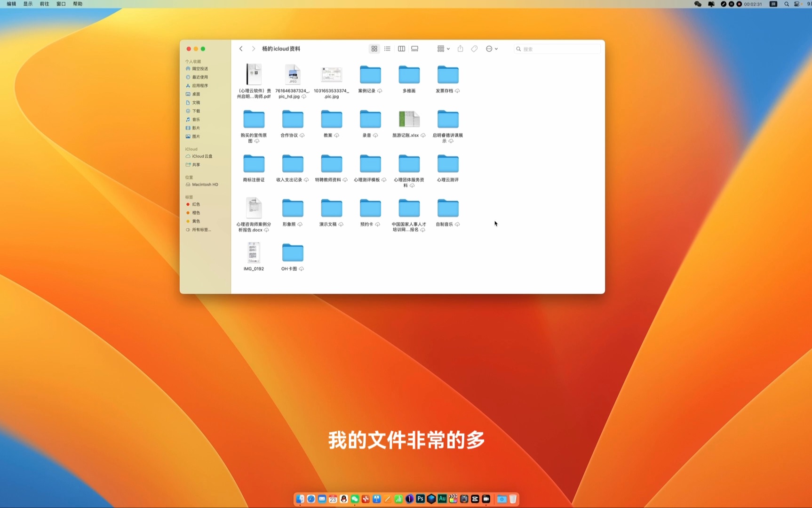This screenshot has width=812, height=508.
Task: Launch Photoshop from the Dock
Action: point(421,499)
